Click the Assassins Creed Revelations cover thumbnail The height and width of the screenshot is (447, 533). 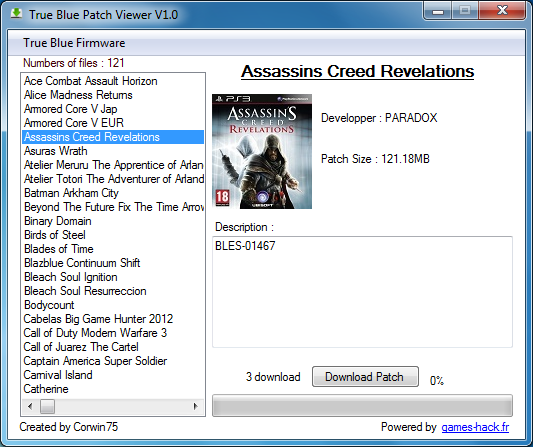[262, 151]
